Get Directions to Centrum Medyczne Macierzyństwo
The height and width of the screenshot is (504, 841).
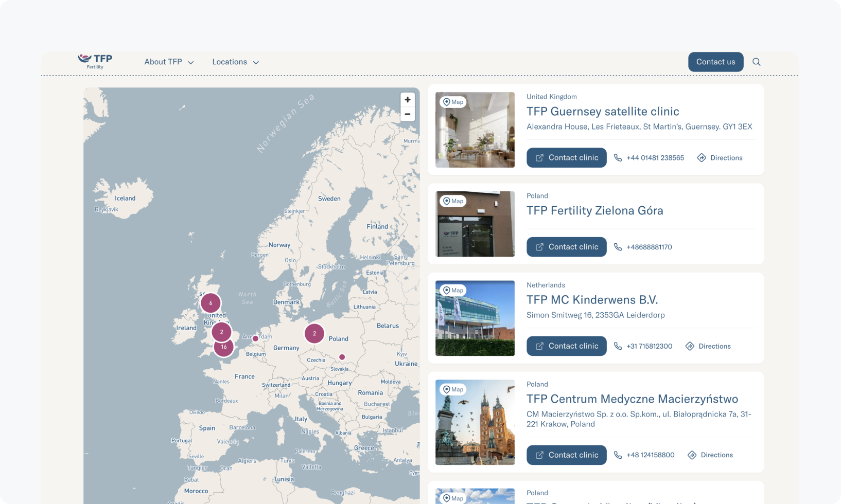(710, 455)
